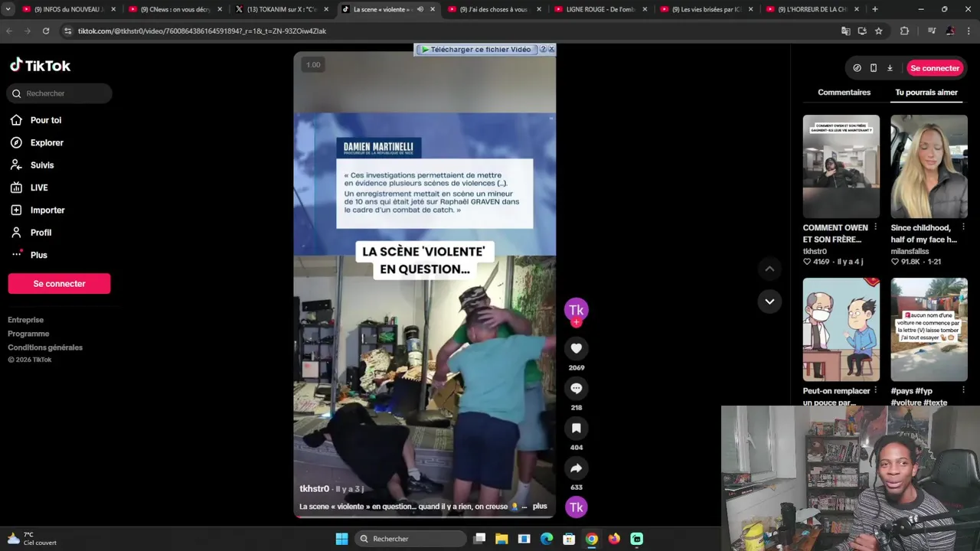Open comments via the speech bubble icon
This screenshot has height=551, width=980.
click(577, 388)
